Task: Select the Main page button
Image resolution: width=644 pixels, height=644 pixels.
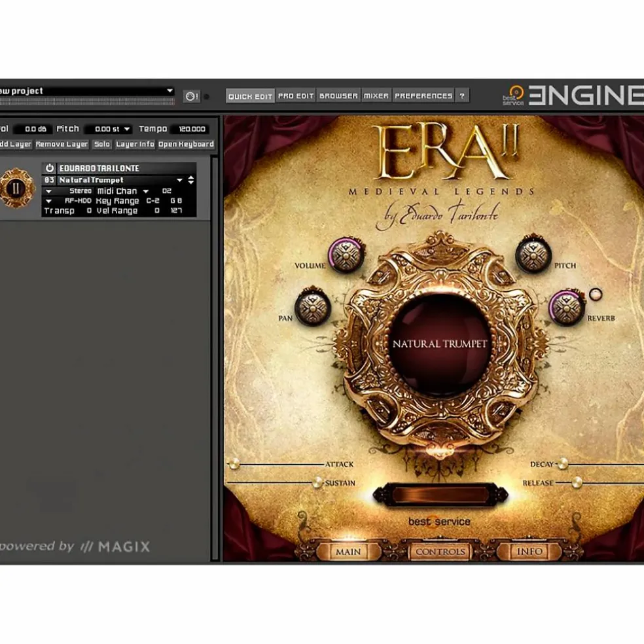Action: tap(348, 552)
